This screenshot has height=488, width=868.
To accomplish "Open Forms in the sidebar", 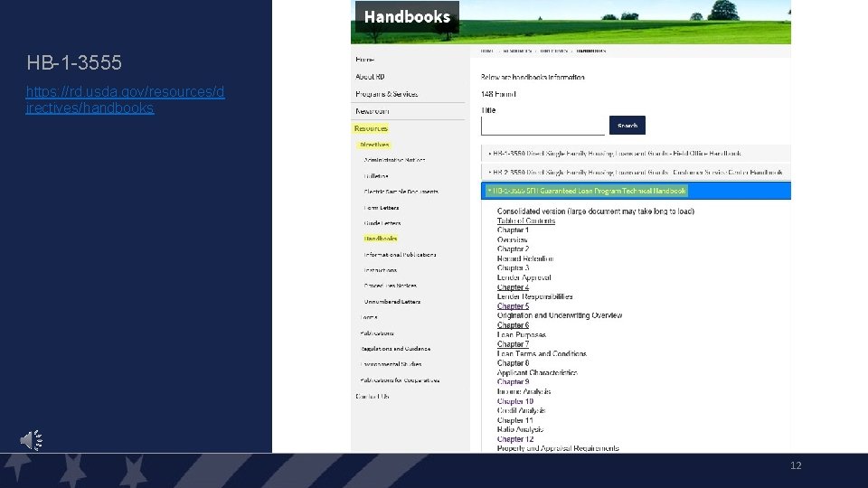I will click(x=369, y=317).
